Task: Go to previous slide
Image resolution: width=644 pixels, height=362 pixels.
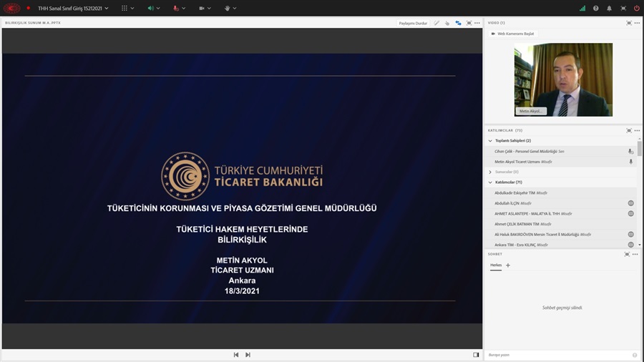Action: (236, 355)
